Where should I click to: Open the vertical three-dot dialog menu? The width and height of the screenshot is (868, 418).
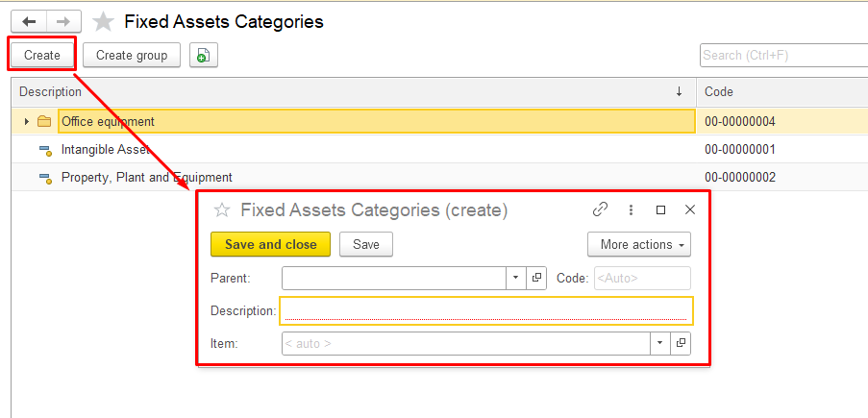631,209
